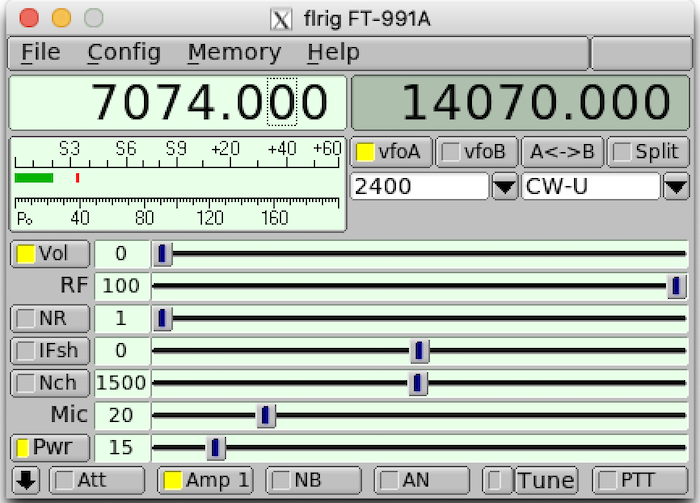Activate the PTT button
Viewport: 700px width, 503px height.
[x=639, y=480]
